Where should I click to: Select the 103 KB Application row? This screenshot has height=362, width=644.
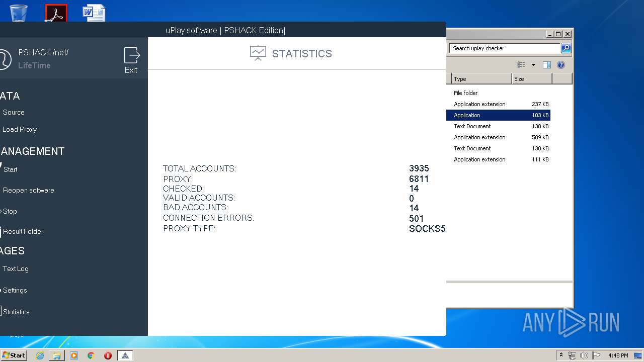point(498,115)
